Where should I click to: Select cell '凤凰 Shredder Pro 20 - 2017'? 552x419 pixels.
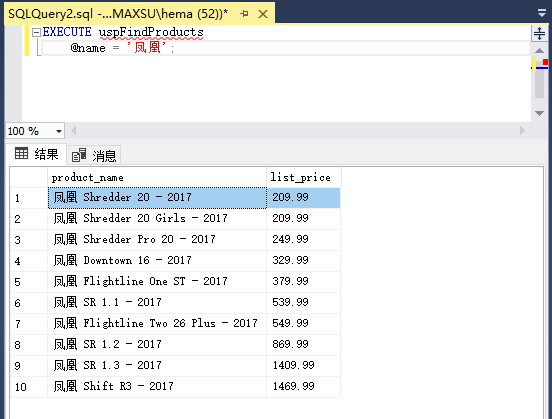(x=157, y=240)
